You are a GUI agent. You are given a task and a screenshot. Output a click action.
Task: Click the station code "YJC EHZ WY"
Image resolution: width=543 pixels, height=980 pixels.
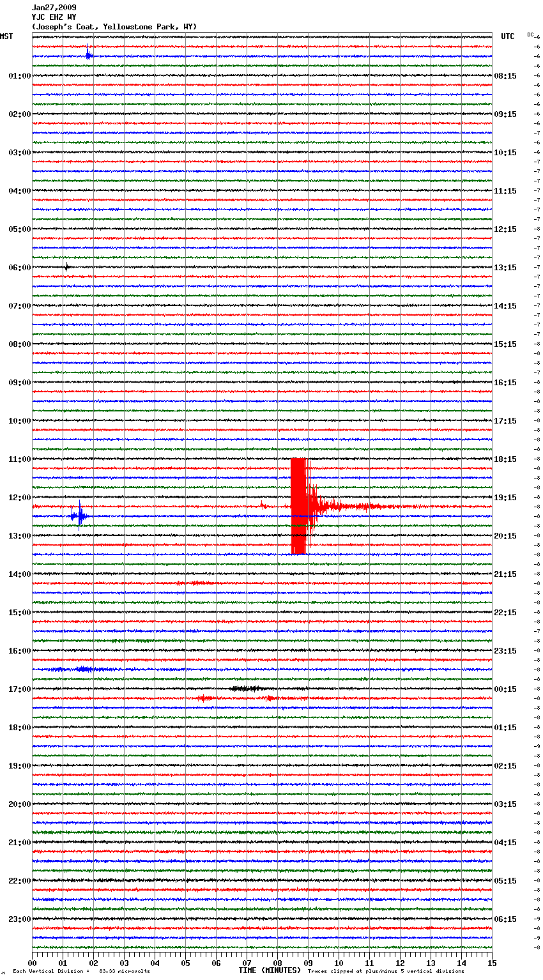coord(54,17)
